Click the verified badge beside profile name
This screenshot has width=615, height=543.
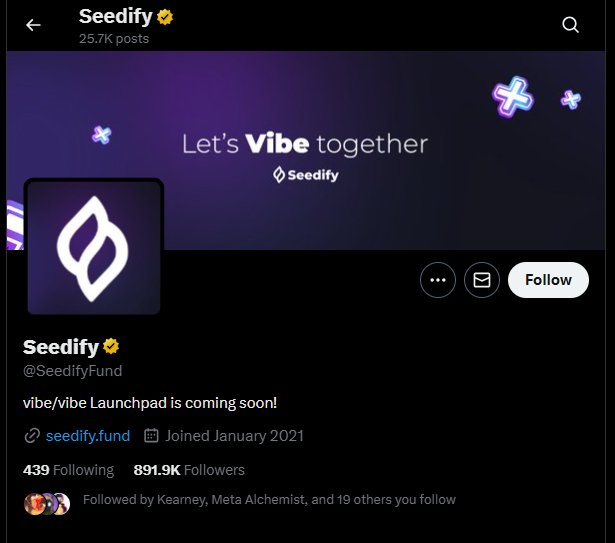(111, 346)
